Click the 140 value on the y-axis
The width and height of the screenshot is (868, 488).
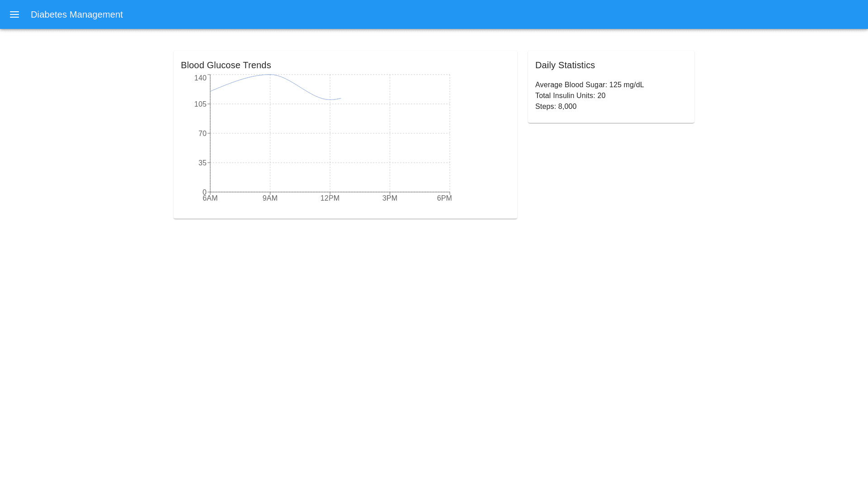tap(200, 78)
